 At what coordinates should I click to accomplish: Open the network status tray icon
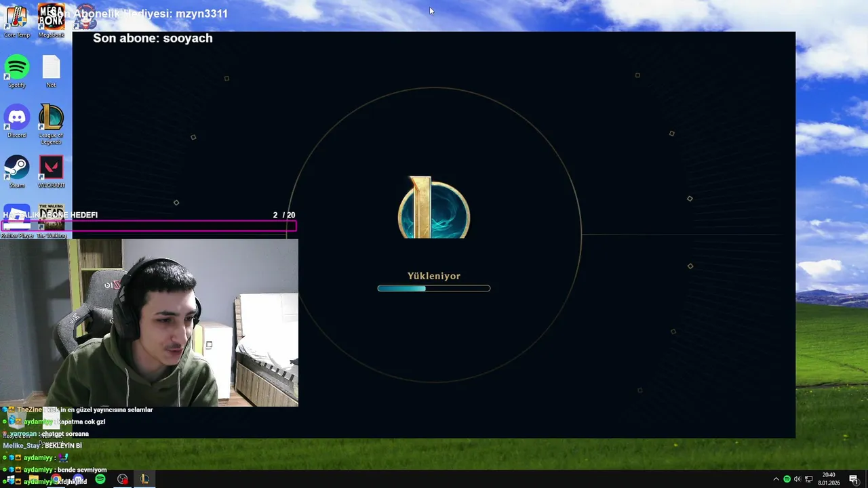point(809,479)
